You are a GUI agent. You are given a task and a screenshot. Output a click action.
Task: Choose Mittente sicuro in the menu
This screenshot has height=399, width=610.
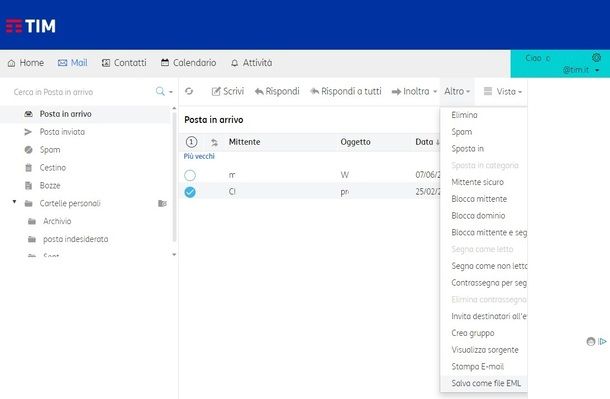point(477,182)
